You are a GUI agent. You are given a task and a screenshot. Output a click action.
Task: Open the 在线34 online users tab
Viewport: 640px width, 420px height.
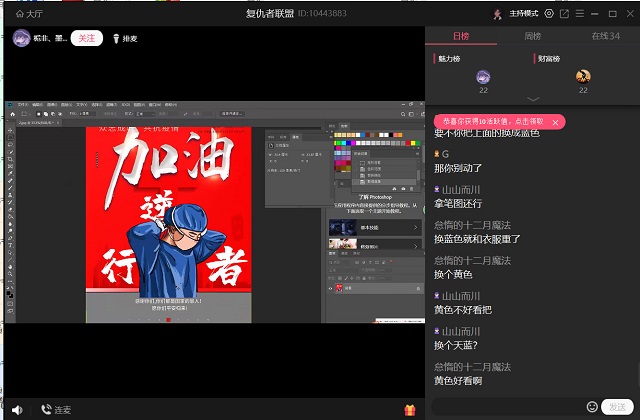605,36
